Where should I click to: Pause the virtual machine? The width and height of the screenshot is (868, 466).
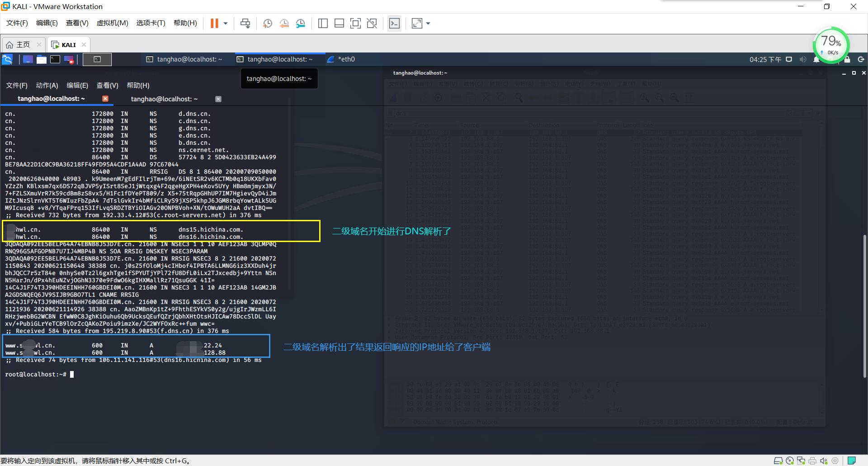tap(214, 24)
